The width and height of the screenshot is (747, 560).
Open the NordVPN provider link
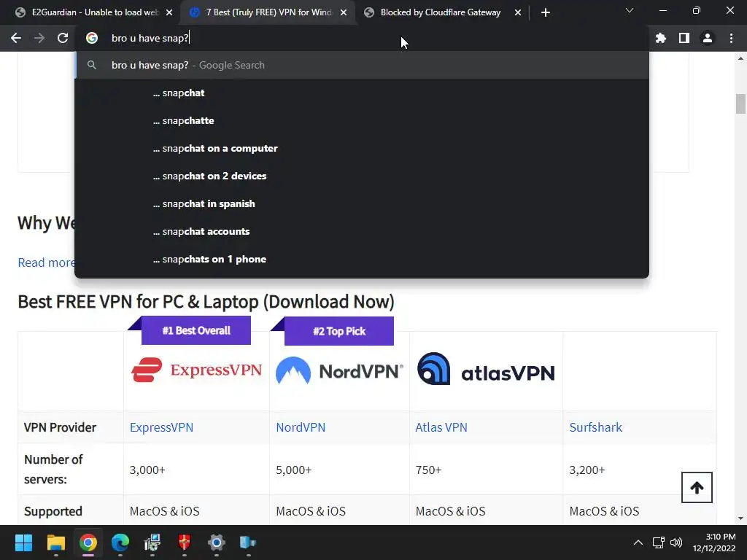(x=301, y=427)
